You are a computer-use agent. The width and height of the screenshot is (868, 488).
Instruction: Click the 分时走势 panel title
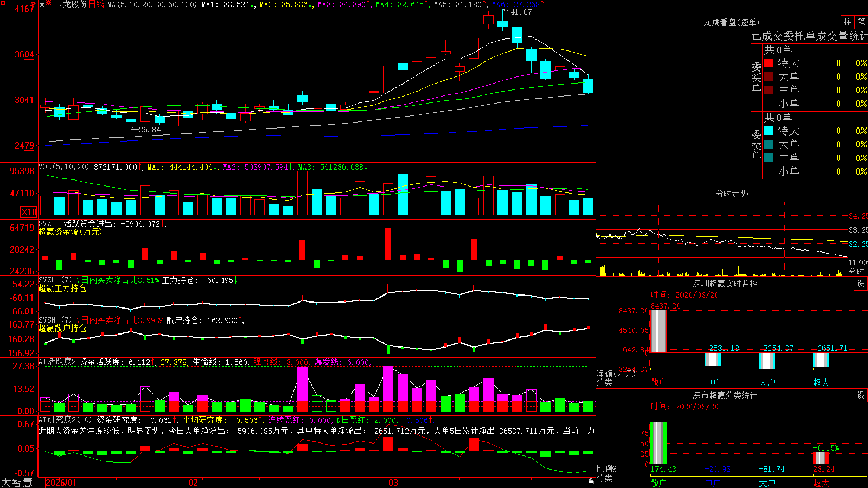pyautogui.click(x=731, y=194)
